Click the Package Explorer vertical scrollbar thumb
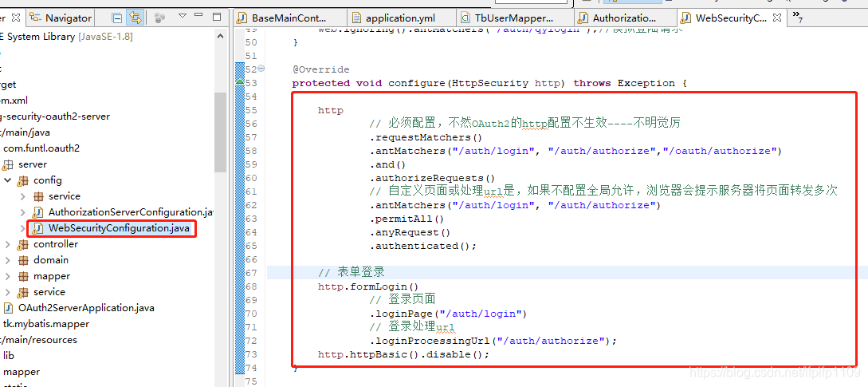868x387 pixels. coord(220,132)
